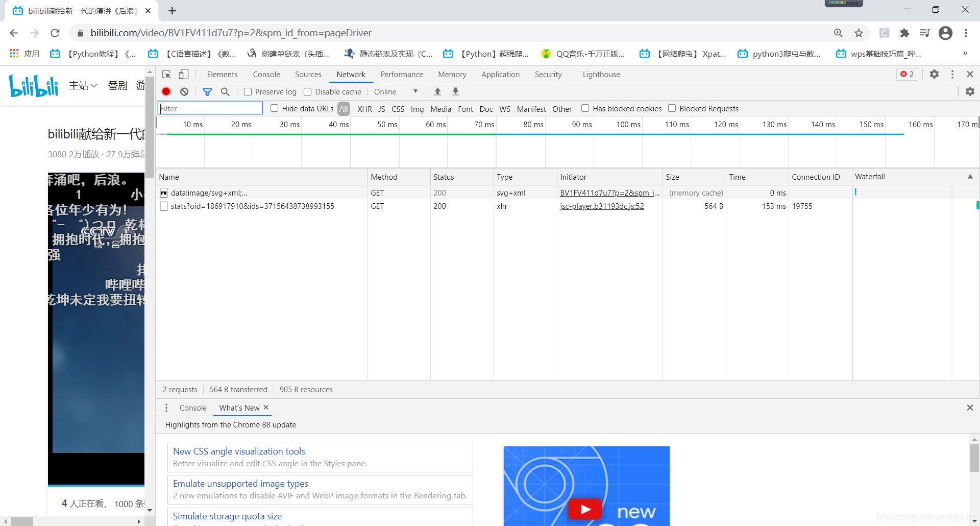Export HAR file with download arrow
Viewport: 980px width, 526px height.
point(455,92)
